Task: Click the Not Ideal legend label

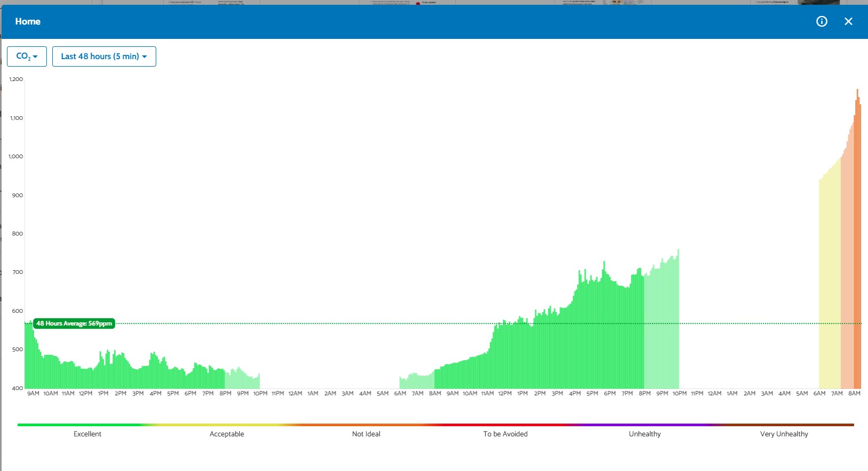Action: pyautogui.click(x=366, y=434)
